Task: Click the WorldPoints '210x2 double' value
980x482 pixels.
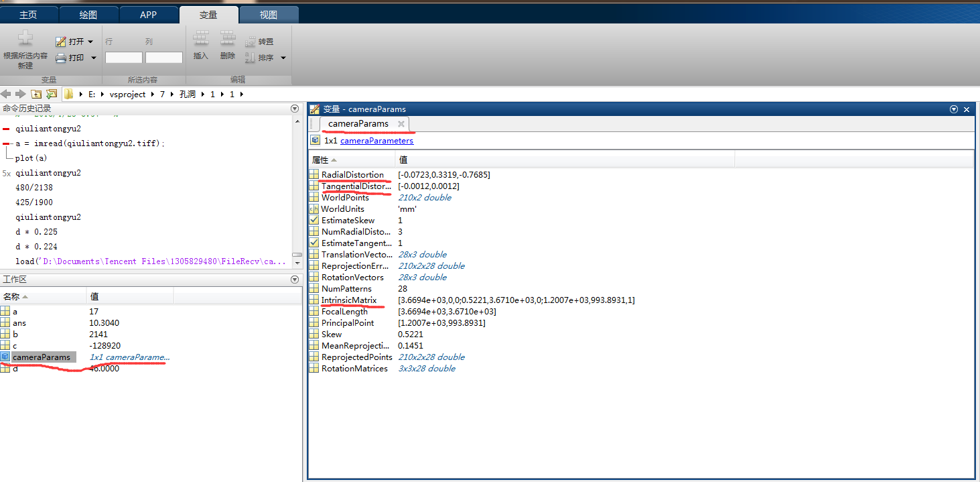Action: [x=425, y=198]
